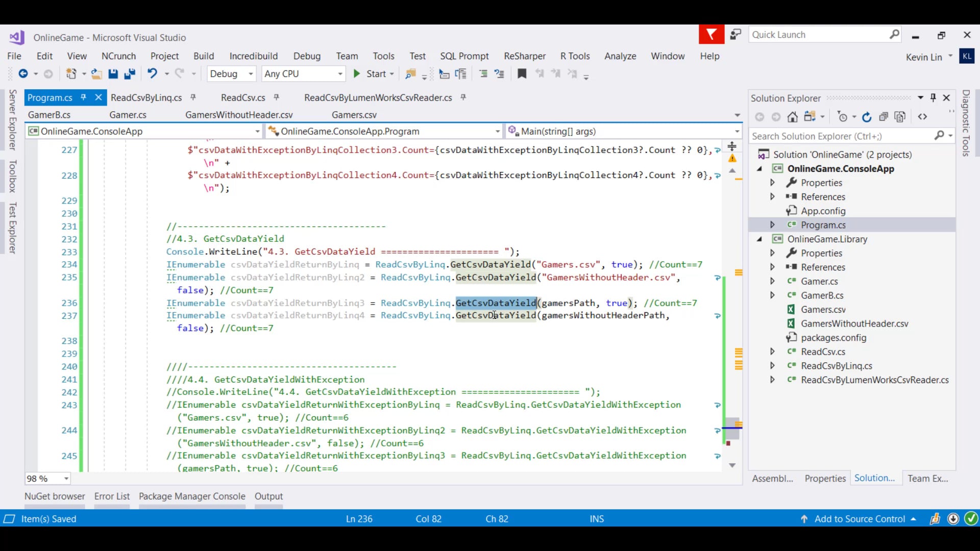Click the red notifications flag icon
Image resolution: width=980 pixels, height=551 pixels.
(x=711, y=35)
